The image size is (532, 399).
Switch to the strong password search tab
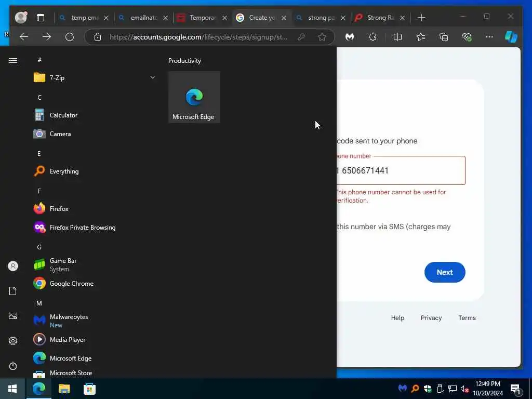[x=320, y=18]
